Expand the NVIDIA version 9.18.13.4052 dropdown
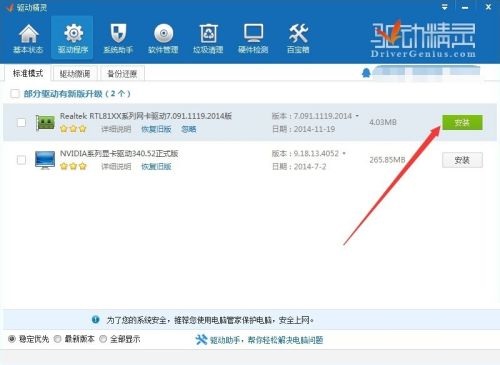Viewport: 500px width, 365px height. pos(344,153)
